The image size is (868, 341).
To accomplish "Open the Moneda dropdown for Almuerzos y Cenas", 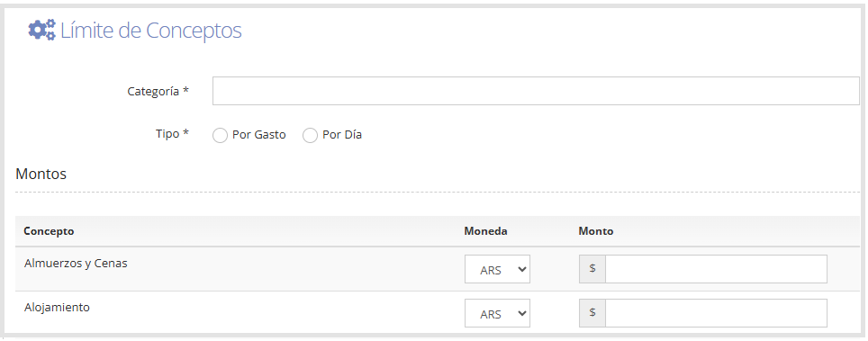I will pos(497,269).
